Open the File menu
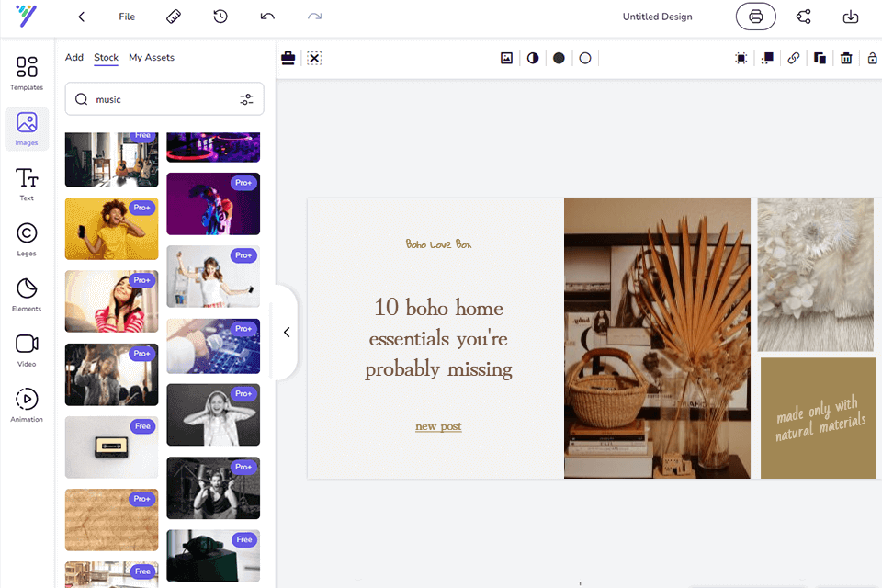The height and width of the screenshot is (588, 882). [x=127, y=17]
